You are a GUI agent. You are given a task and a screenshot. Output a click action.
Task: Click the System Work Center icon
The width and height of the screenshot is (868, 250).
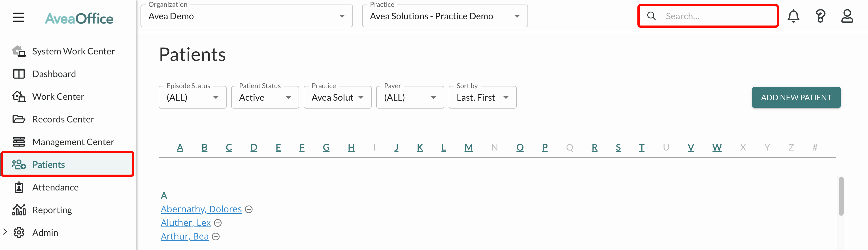point(19,51)
